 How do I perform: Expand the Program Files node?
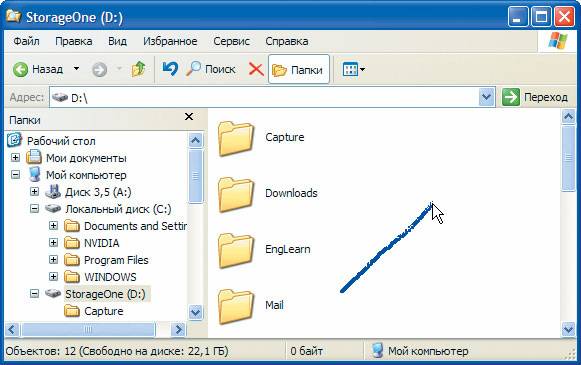(x=53, y=260)
